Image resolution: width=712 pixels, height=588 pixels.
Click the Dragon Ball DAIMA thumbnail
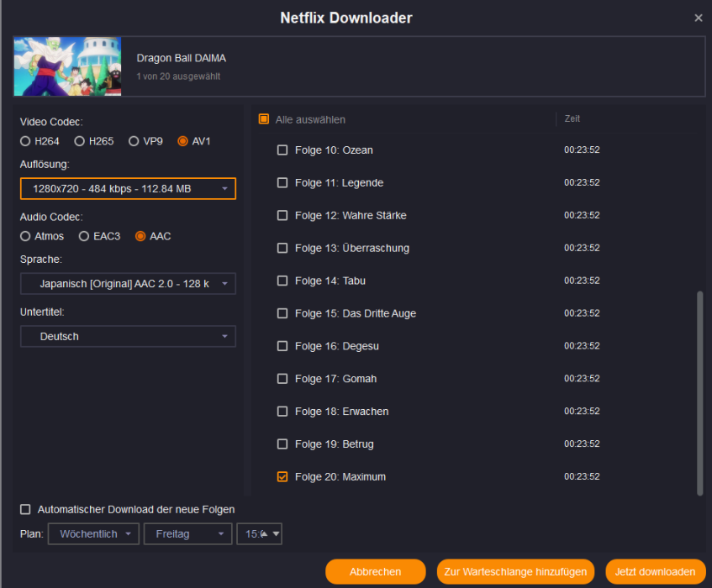[67, 66]
